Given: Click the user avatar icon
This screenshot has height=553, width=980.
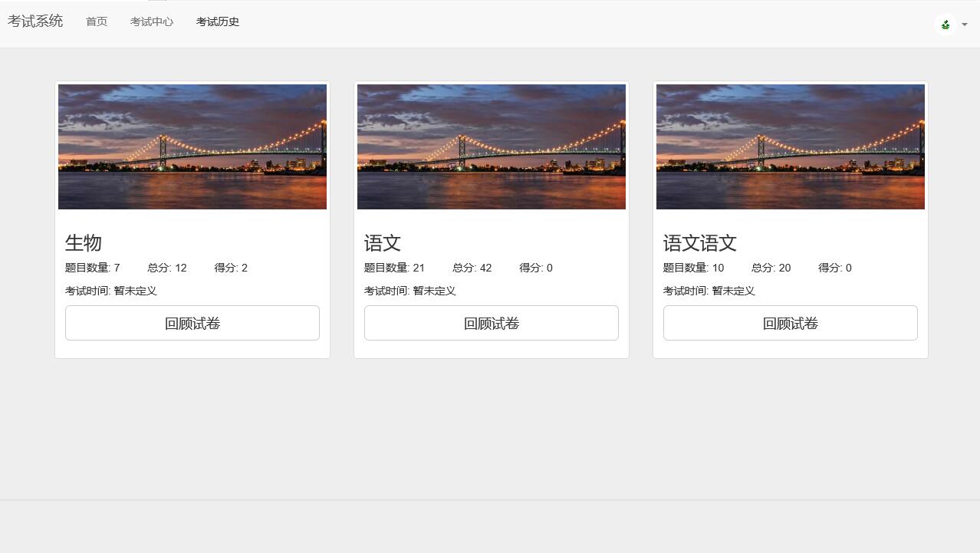Looking at the screenshot, I should (x=945, y=25).
